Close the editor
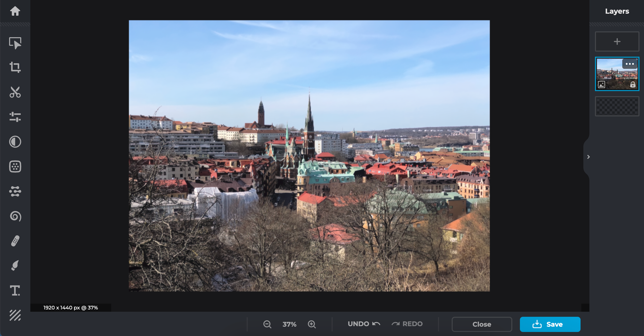The width and height of the screenshot is (644, 336). (481, 324)
